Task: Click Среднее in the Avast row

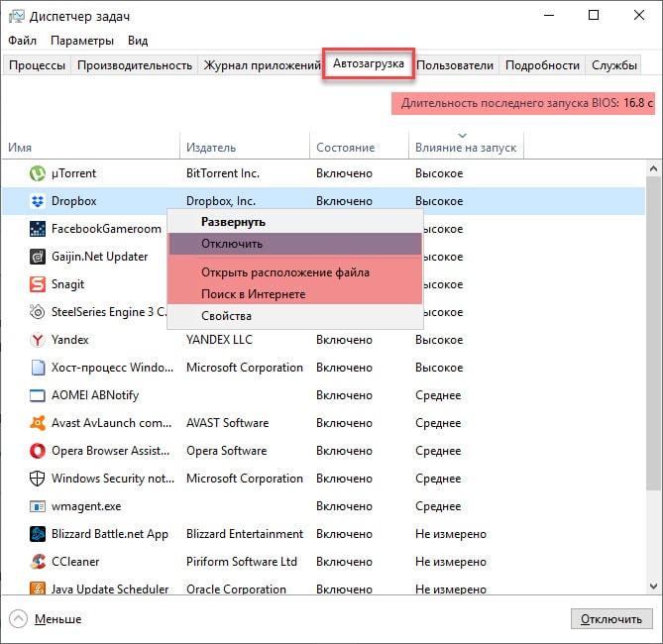Action: click(438, 423)
